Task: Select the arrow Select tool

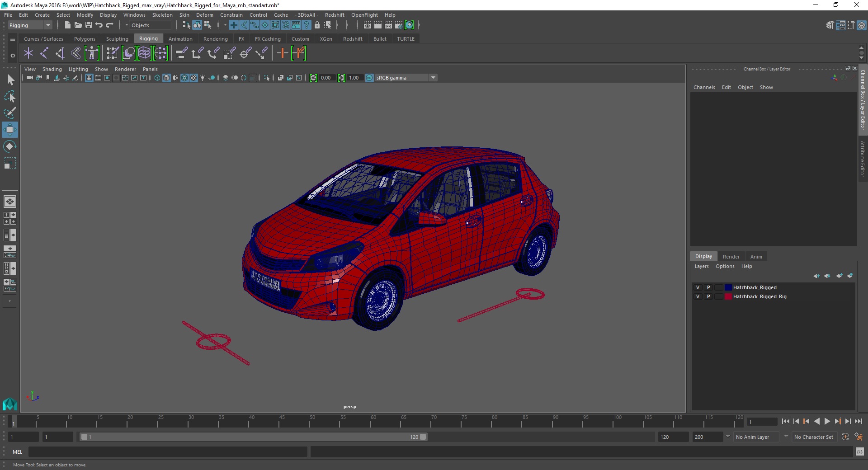Action: 10,80
